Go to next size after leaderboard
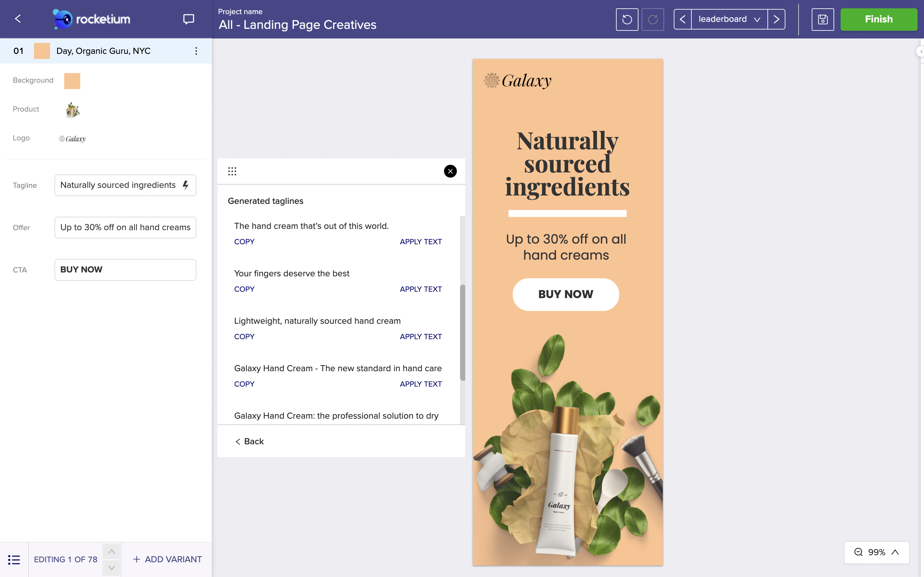This screenshot has height=577, width=924. click(776, 19)
